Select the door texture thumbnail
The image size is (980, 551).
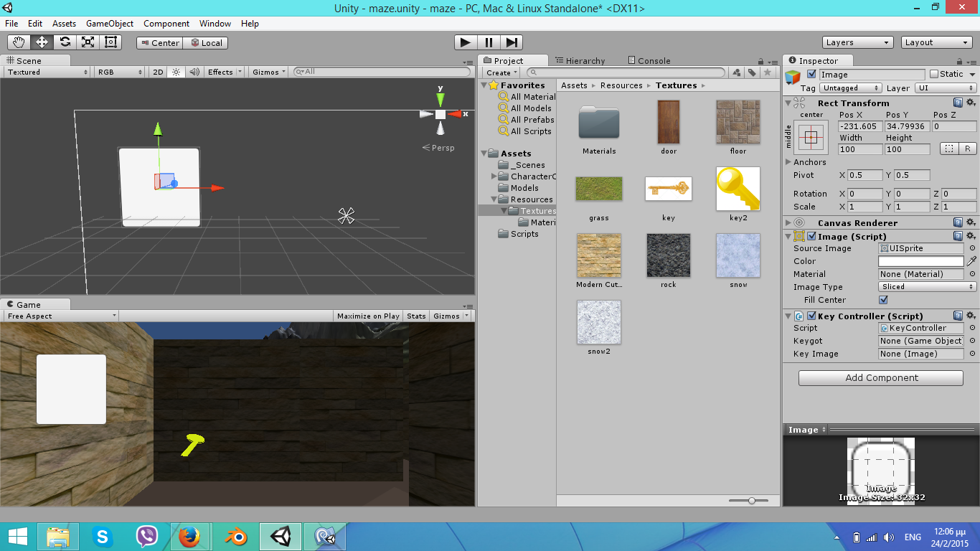(x=669, y=122)
